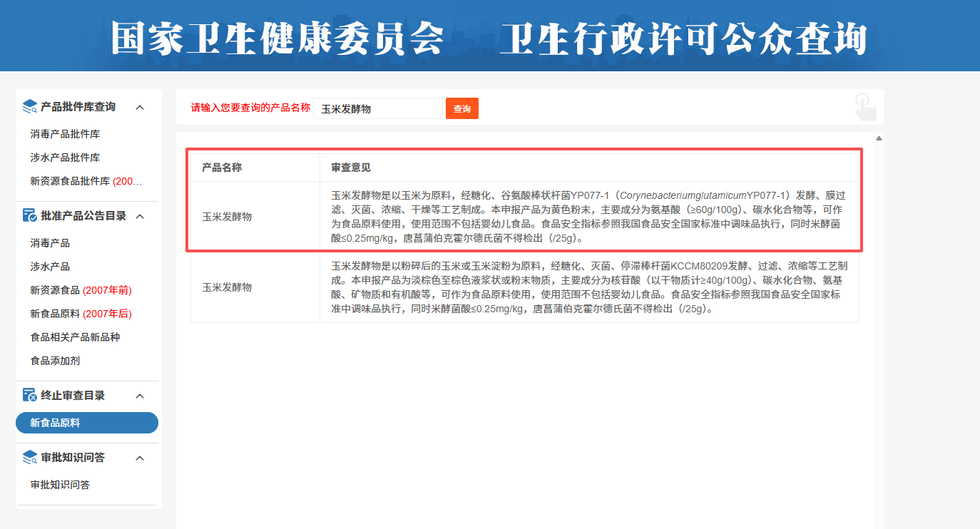Image resolution: width=980 pixels, height=529 pixels.
Task: Open 审批知识问答 link in the sidebar
Action: (x=60, y=485)
